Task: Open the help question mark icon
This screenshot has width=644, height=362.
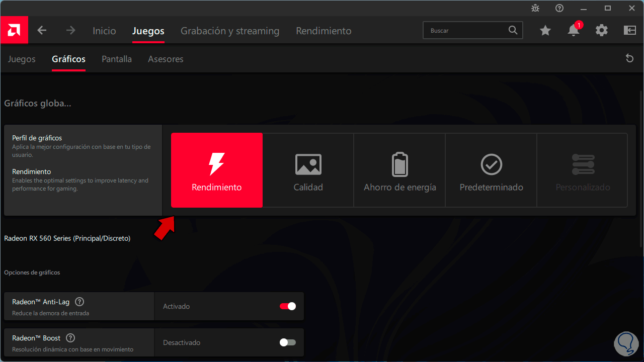Action: pos(559,8)
